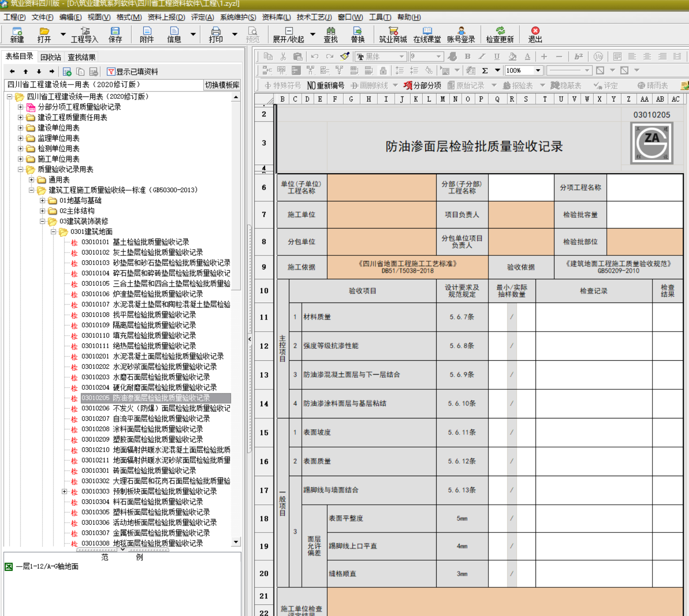Click column header Q in spreadsheet

[x=497, y=99]
